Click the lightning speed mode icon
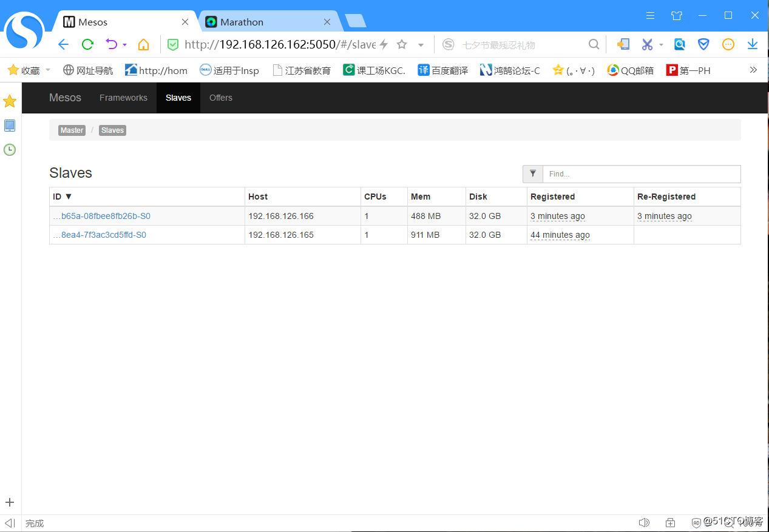 [x=384, y=44]
